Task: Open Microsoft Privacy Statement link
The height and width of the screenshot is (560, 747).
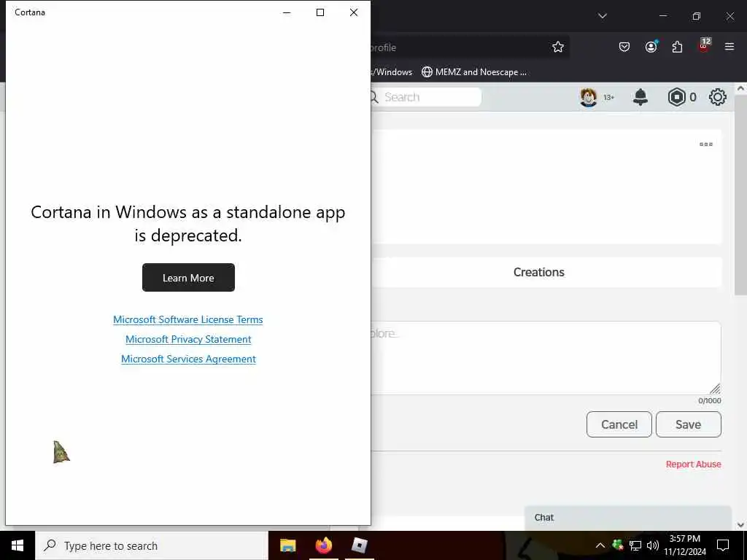Action: 188,339
